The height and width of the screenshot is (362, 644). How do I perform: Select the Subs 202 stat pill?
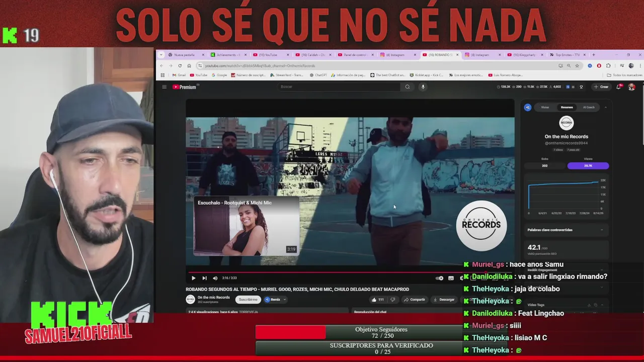coord(545,165)
